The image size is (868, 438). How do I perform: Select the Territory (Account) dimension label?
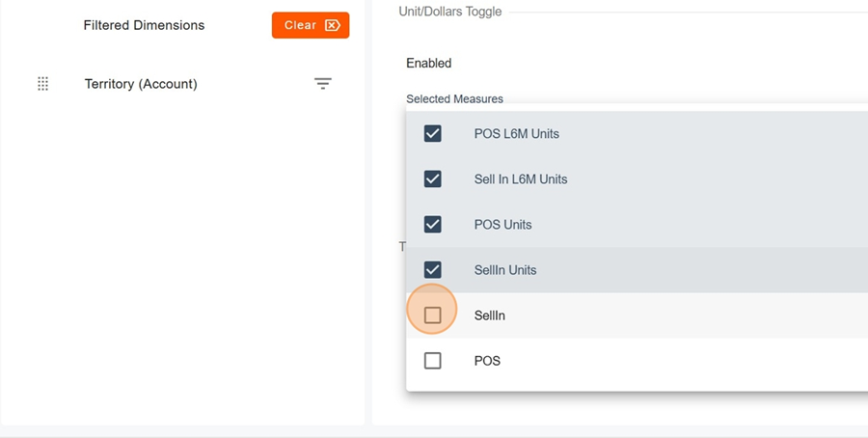(141, 84)
